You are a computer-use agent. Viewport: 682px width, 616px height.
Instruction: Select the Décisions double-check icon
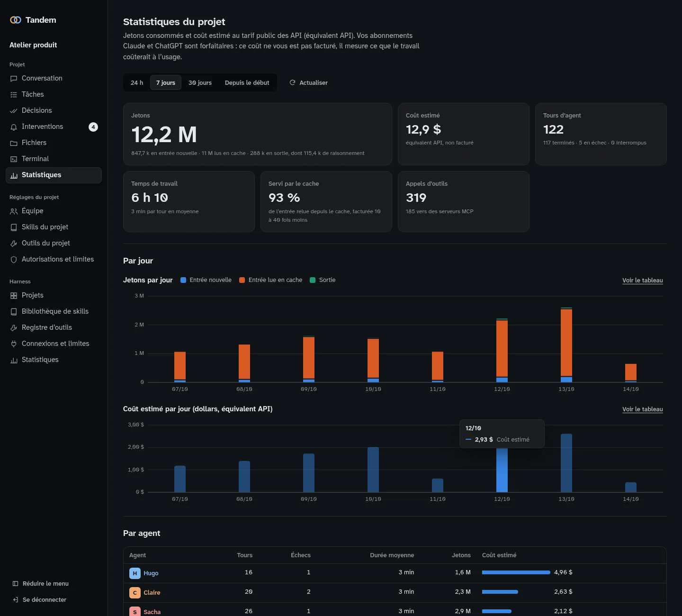(x=14, y=111)
